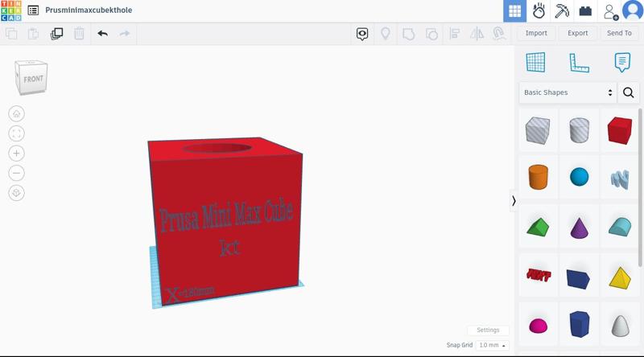Click the Home view button

[16, 113]
